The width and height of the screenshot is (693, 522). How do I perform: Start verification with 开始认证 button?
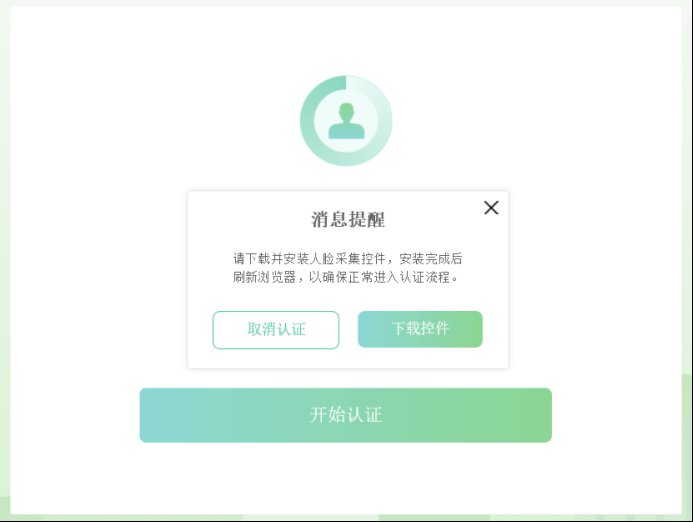click(x=346, y=415)
